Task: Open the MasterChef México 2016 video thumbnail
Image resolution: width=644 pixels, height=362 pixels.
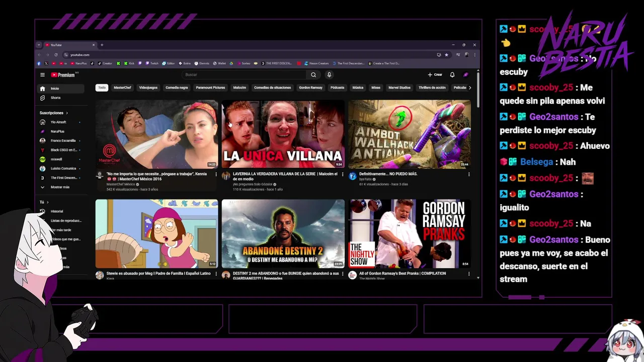Action: [156, 134]
